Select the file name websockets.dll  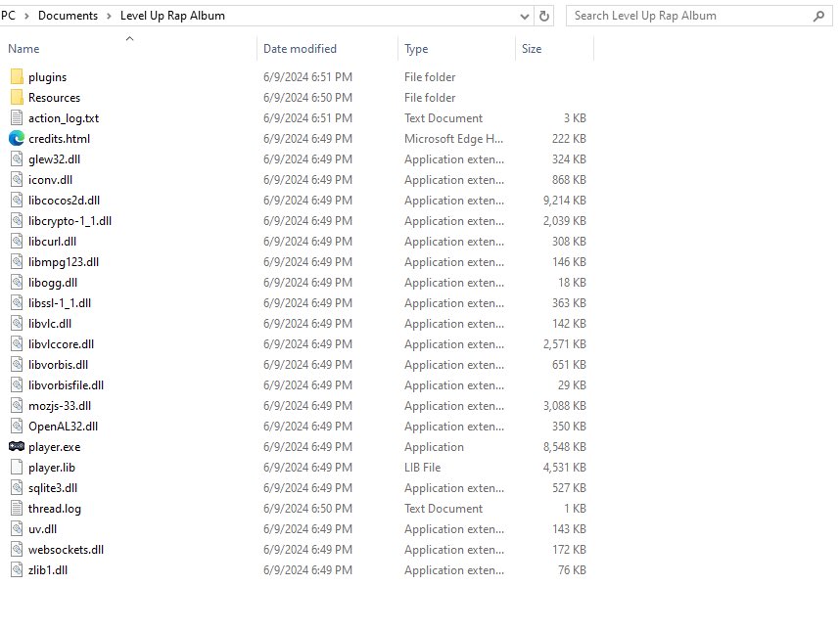66,550
